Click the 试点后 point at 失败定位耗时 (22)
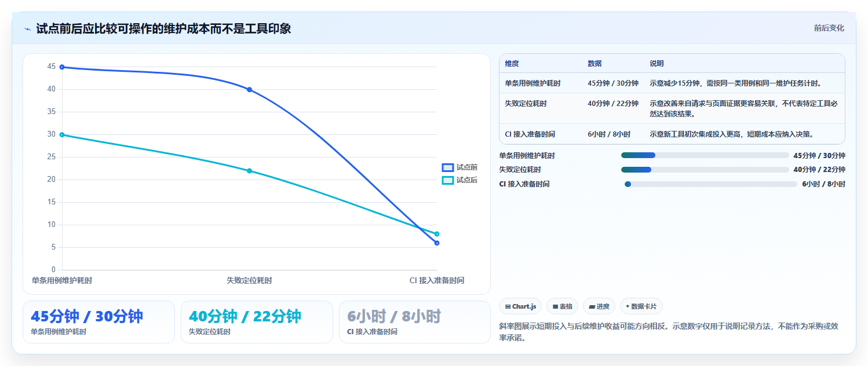The image size is (868, 366). pyautogui.click(x=249, y=171)
